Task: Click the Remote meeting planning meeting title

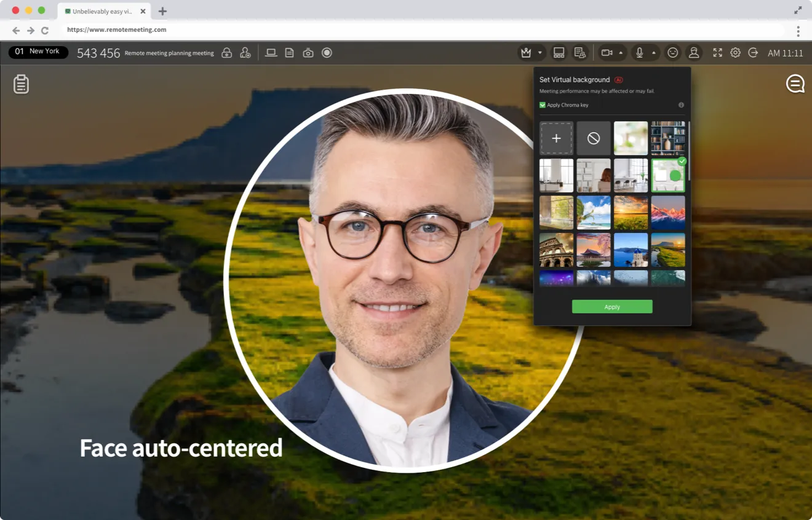Action: click(169, 53)
